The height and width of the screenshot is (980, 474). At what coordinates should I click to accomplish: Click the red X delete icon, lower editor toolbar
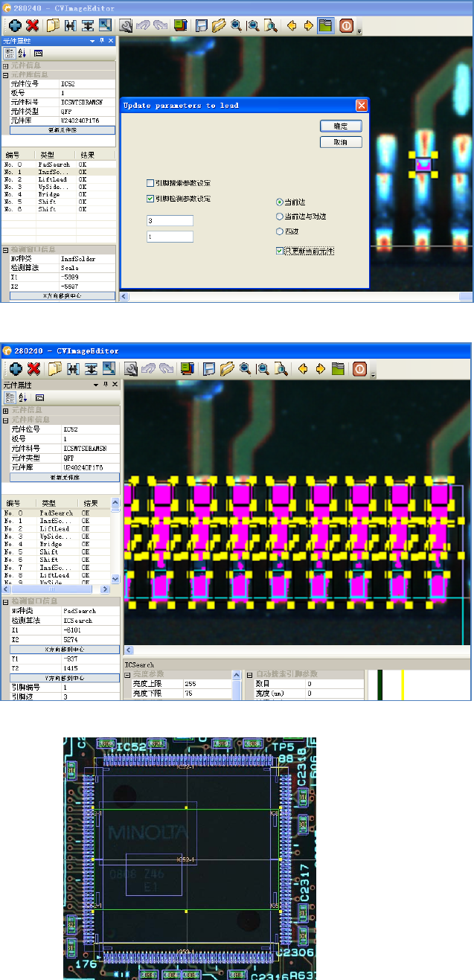click(x=33, y=368)
